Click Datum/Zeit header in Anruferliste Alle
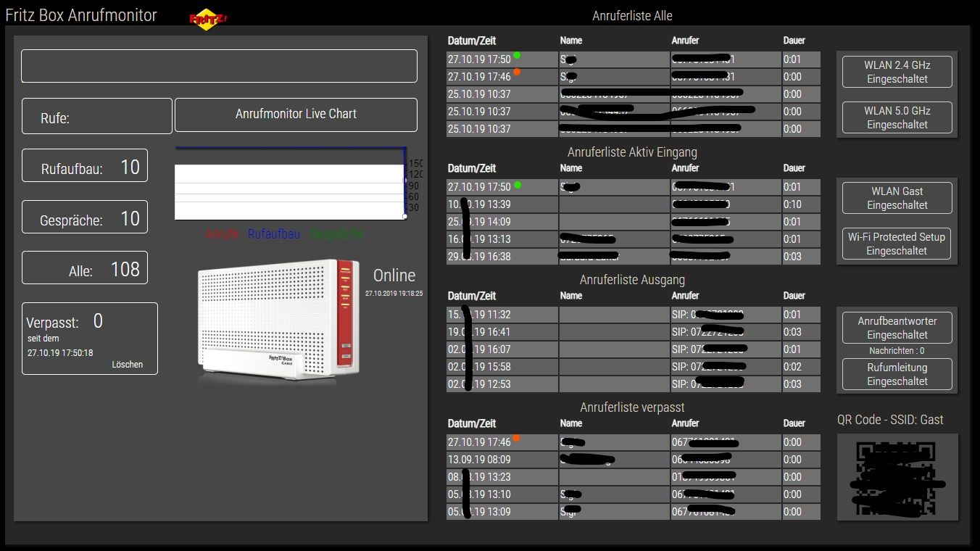980x551 pixels. [472, 41]
